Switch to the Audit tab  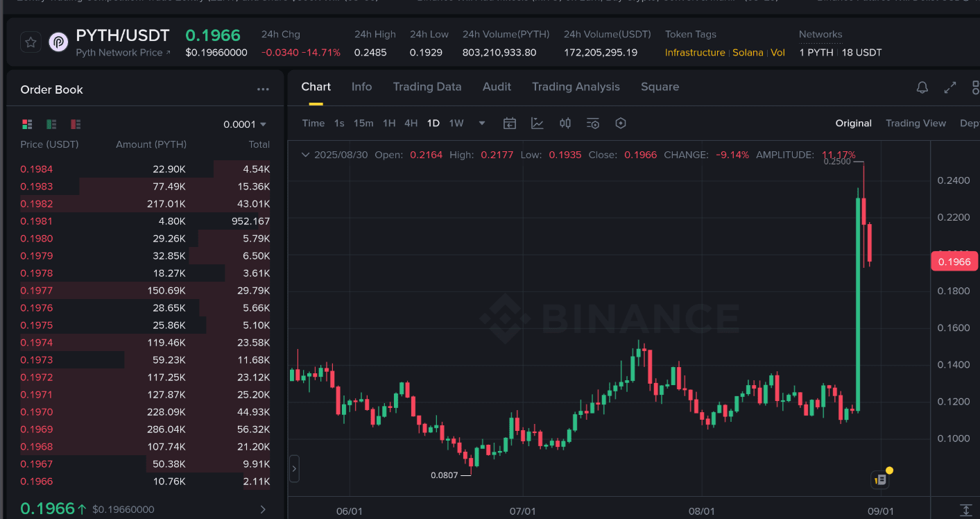click(497, 87)
